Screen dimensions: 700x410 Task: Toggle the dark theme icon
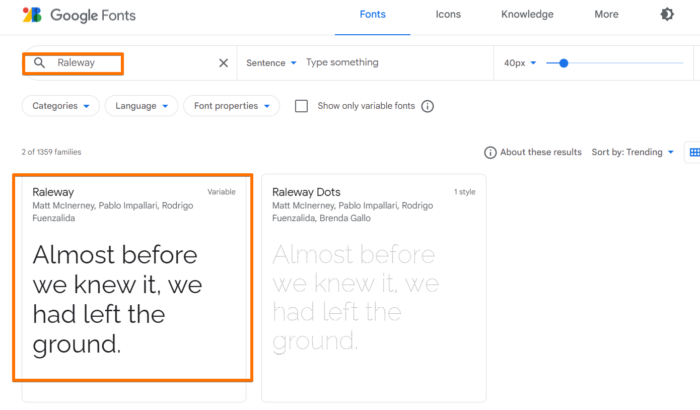point(668,15)
